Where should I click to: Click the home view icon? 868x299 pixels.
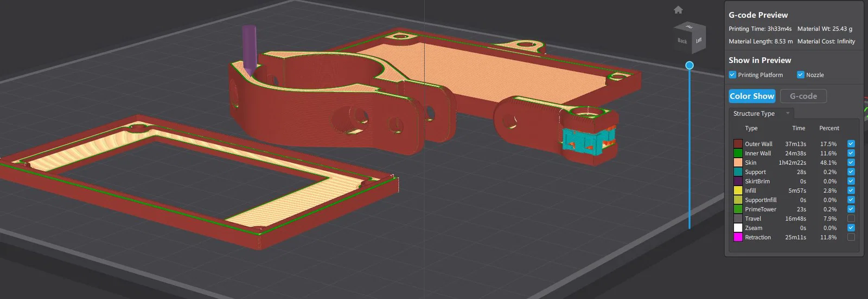click(x=678, y=10)
